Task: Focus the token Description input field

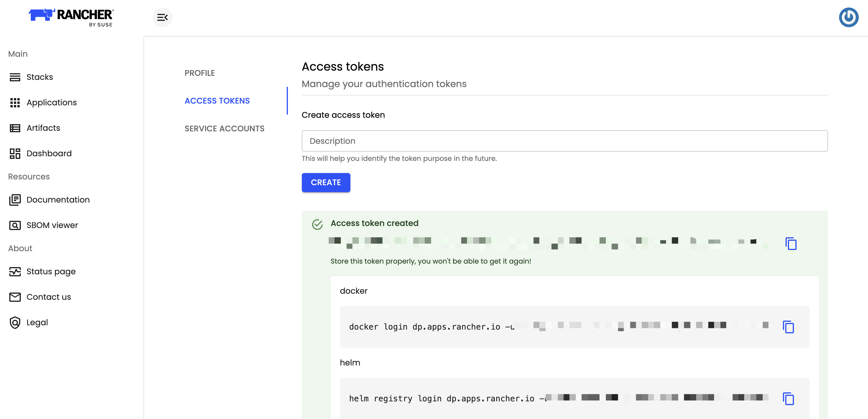Action: pyautogui.click(x=565, y=141)
